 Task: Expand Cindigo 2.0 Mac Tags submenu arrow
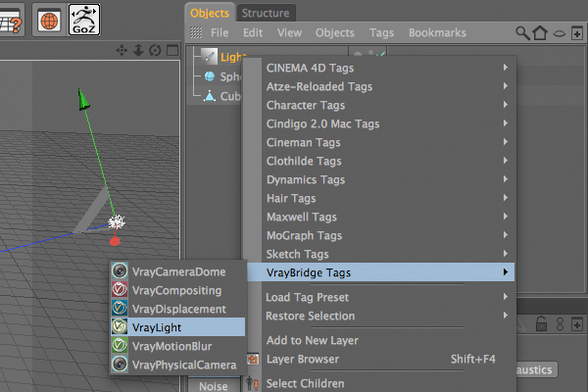coord(506,123)
